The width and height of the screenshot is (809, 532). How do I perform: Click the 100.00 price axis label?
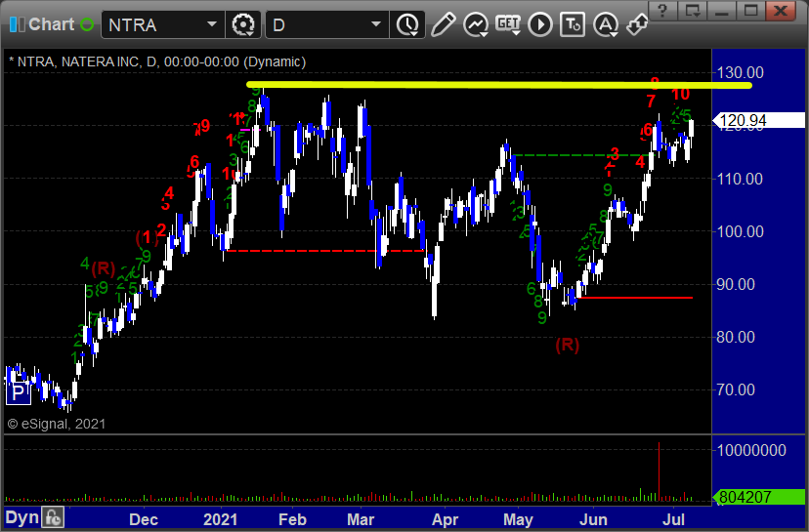[741, 231]
